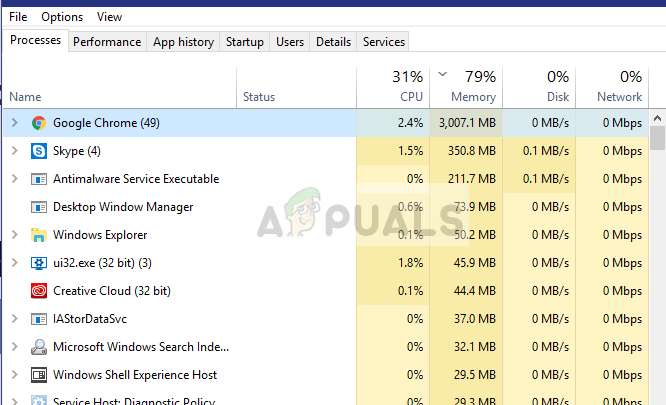Click Chrome's 0 Mbps network value
Image resolution: width=666 pixels, height=405 pixels.
(622, 123)
